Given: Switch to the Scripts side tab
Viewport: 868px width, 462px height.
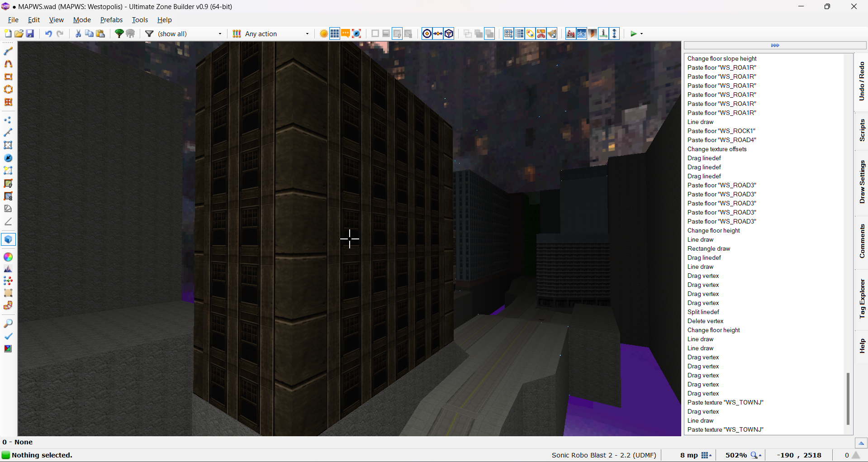Looking at the screenshot, I should tap(862, 130).
